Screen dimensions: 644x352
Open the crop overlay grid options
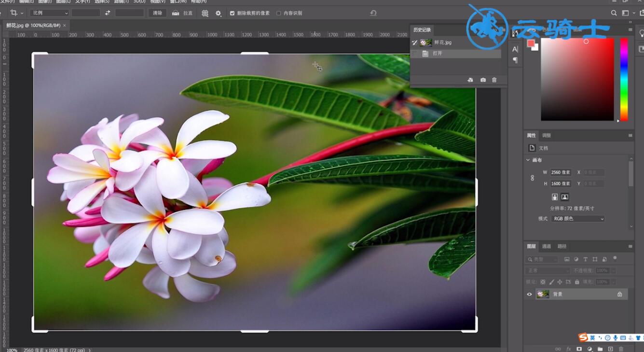click(205, 13)
